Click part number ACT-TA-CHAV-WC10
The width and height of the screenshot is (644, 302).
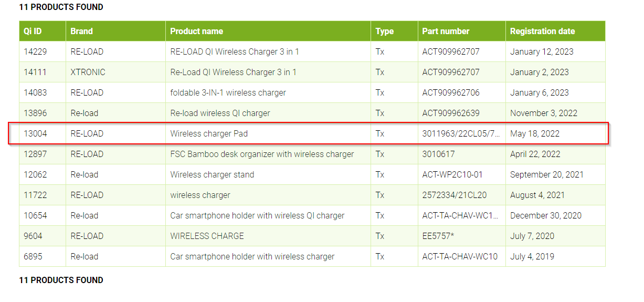[460, 257]
